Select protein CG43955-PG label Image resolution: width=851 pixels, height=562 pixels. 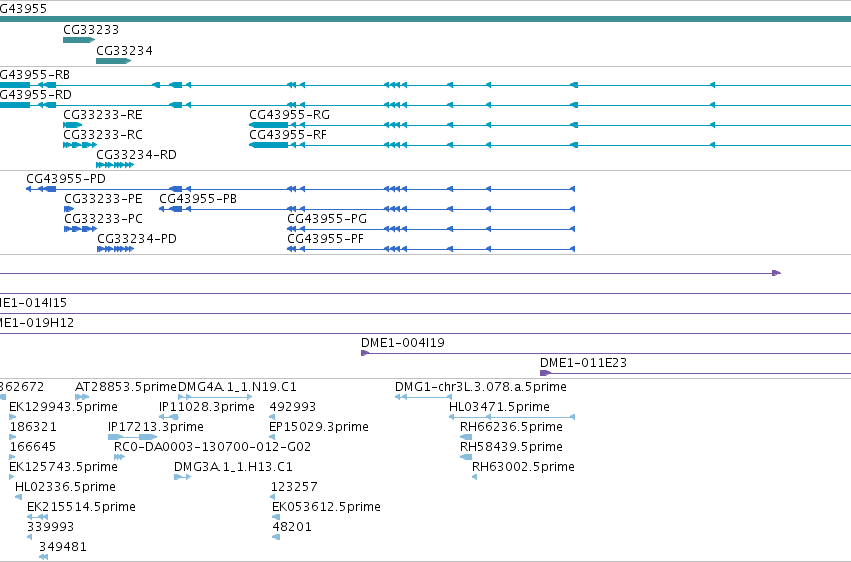(x=327, y=219)
